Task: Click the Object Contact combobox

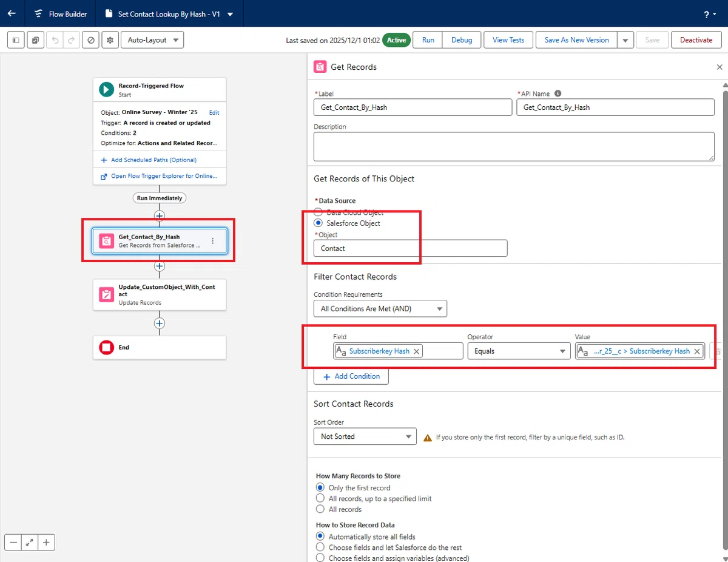Action: click(x=411, y=248)
